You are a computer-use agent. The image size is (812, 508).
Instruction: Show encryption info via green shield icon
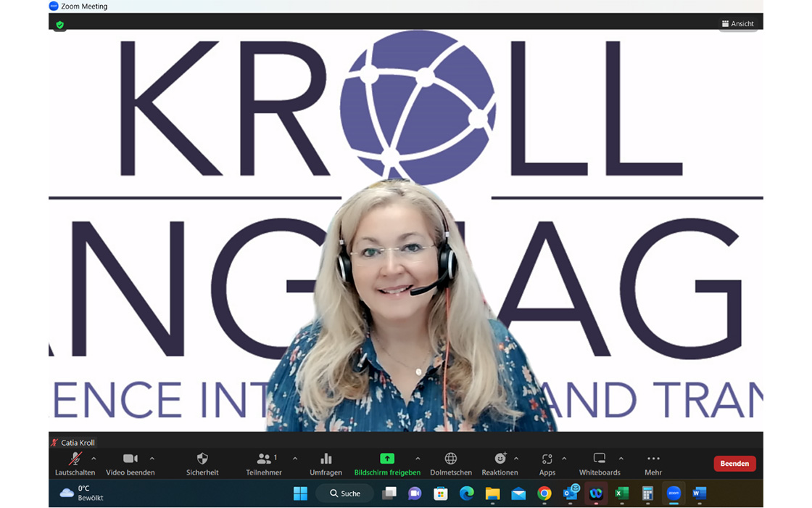[60, 25]
